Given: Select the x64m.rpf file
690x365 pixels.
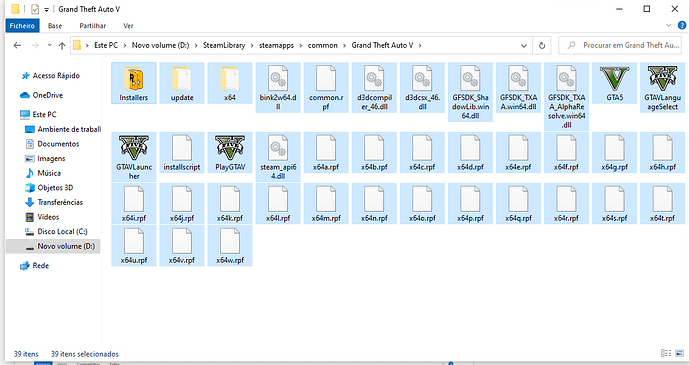Looking at the screenshot, I should [x=326, y=204].
